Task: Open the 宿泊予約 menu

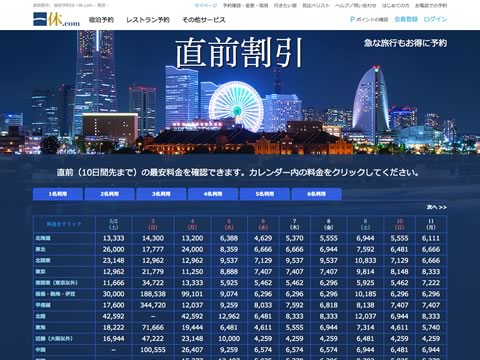Action: [x=101, y=20]
